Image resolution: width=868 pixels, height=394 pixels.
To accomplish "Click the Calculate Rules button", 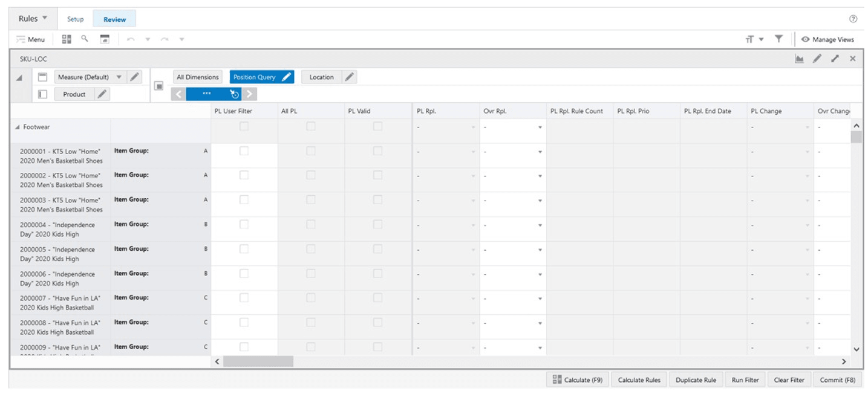I will click(639, 380).
